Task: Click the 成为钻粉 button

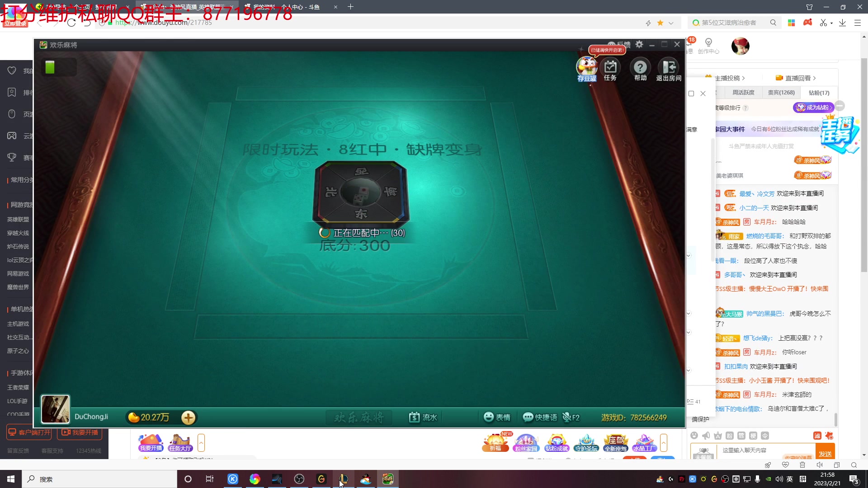Action: (813, 108)
